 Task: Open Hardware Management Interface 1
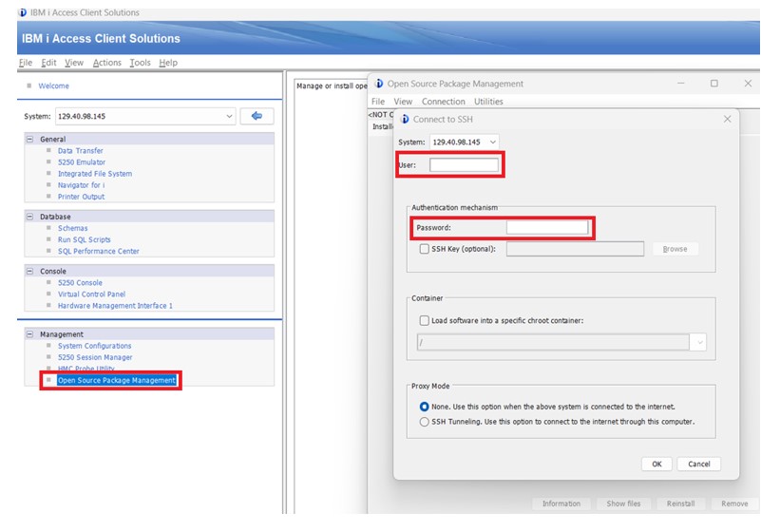coord(115,305)
